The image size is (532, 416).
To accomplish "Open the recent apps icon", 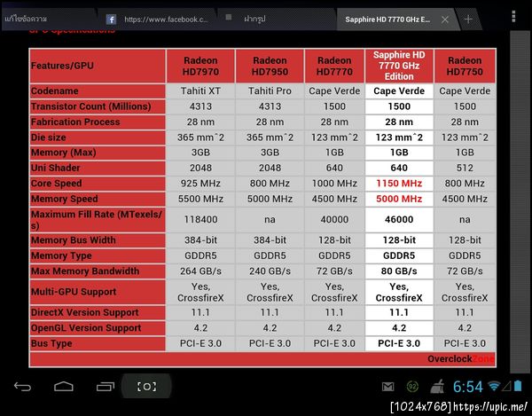I will pos(106,387).
